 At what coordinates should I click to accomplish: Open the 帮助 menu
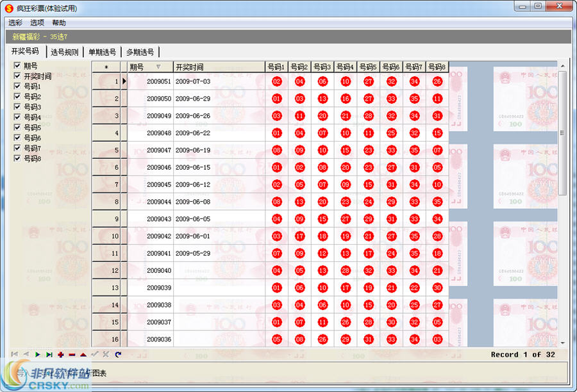59,23
